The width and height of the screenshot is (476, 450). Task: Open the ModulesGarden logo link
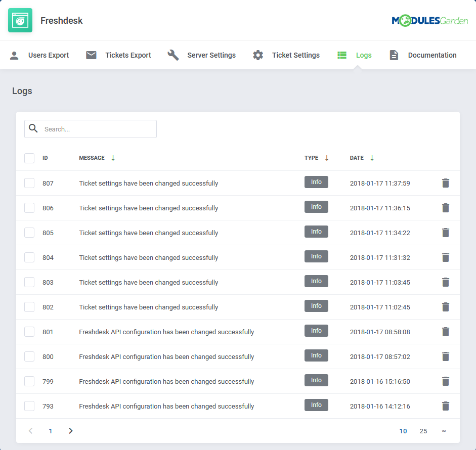point(429,21)
